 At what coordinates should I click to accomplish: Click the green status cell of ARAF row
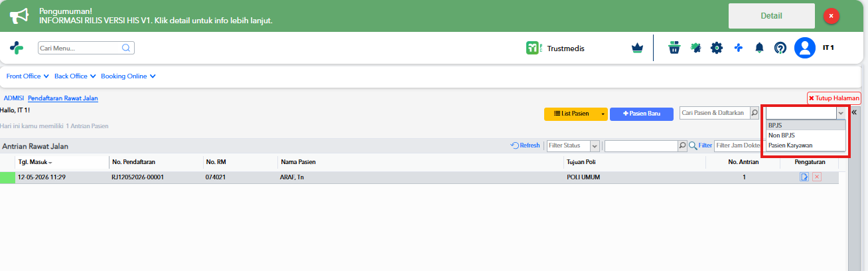click(x=7, y=177)
